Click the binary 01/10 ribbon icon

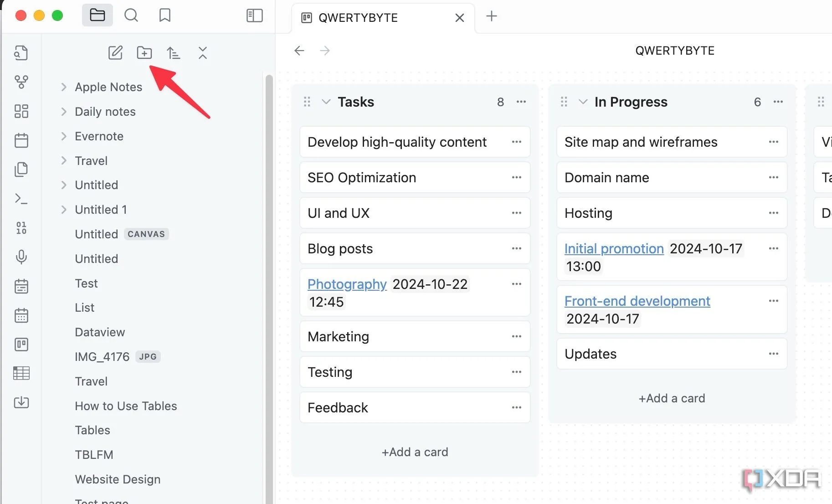(21, 228)
